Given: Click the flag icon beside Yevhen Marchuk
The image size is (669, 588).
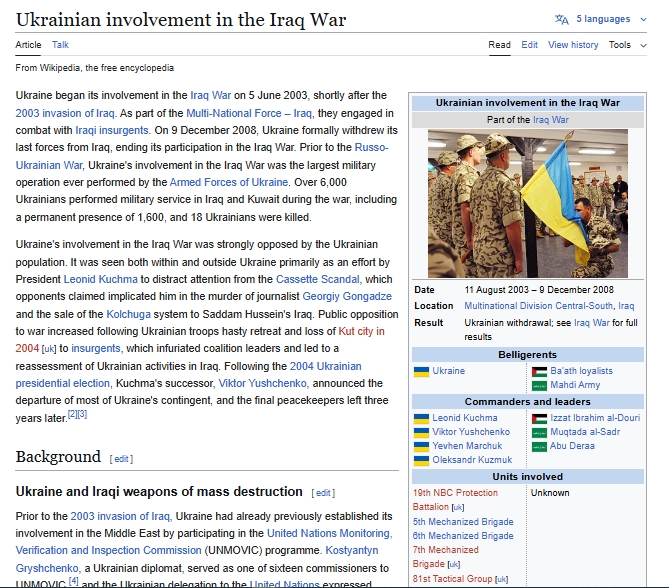Looking at the screenshot, I should [421, 446].
